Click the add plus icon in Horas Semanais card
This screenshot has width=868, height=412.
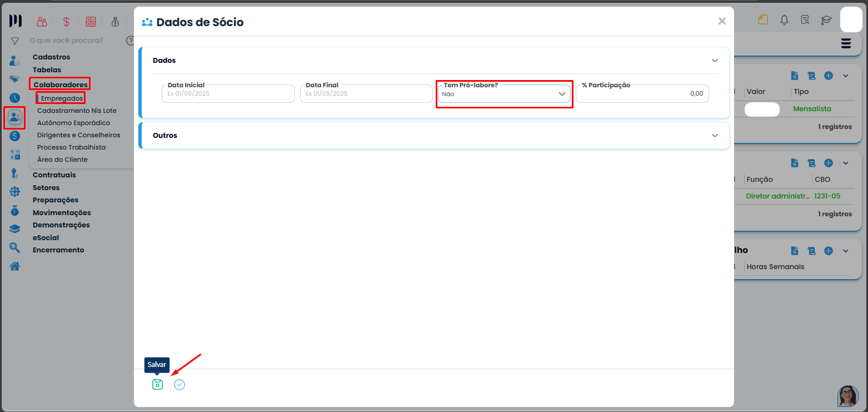coord(829,251)
